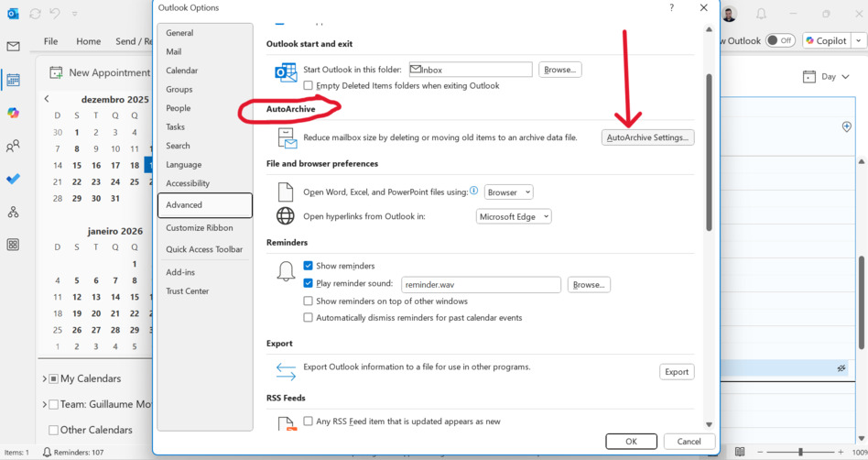Open the To Do checkmark icon in the sidebar
The height and width of the screenshot is (460, 868).
click(14, 179)
